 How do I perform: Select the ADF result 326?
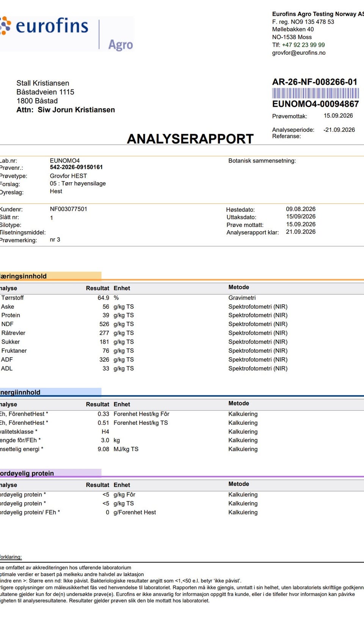(x=104, y=359)
